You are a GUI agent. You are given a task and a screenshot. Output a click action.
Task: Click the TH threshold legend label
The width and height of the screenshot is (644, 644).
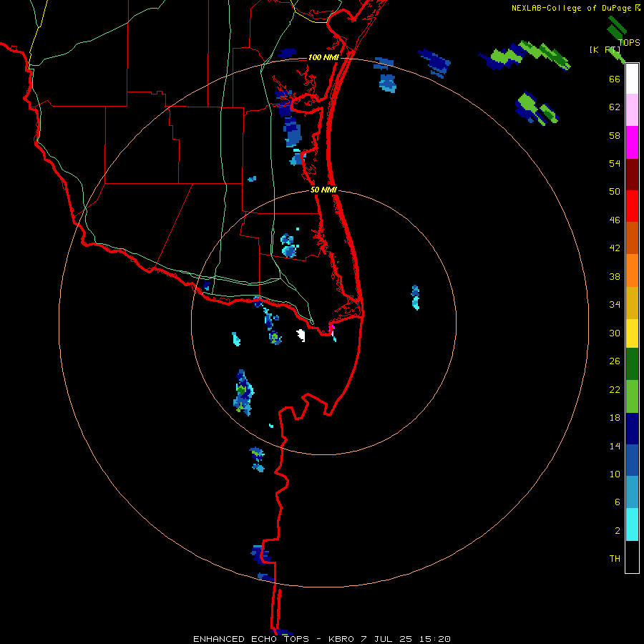click(x=615, y=559)
